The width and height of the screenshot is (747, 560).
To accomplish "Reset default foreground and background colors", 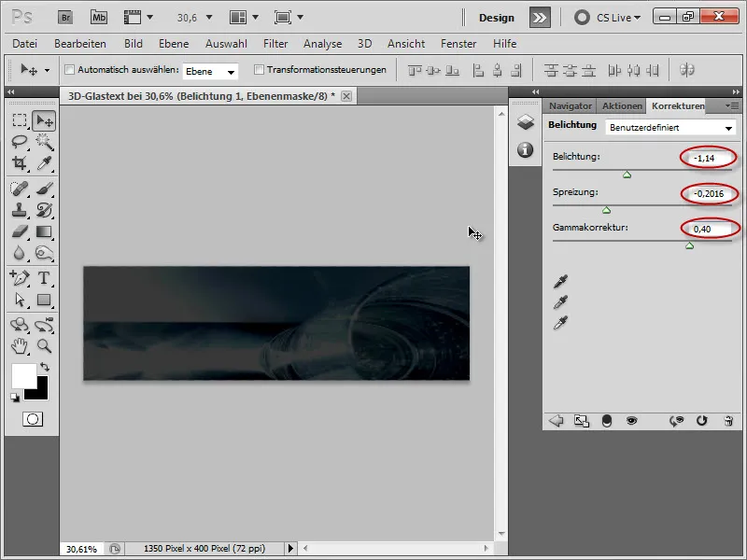I will (15, 398).
